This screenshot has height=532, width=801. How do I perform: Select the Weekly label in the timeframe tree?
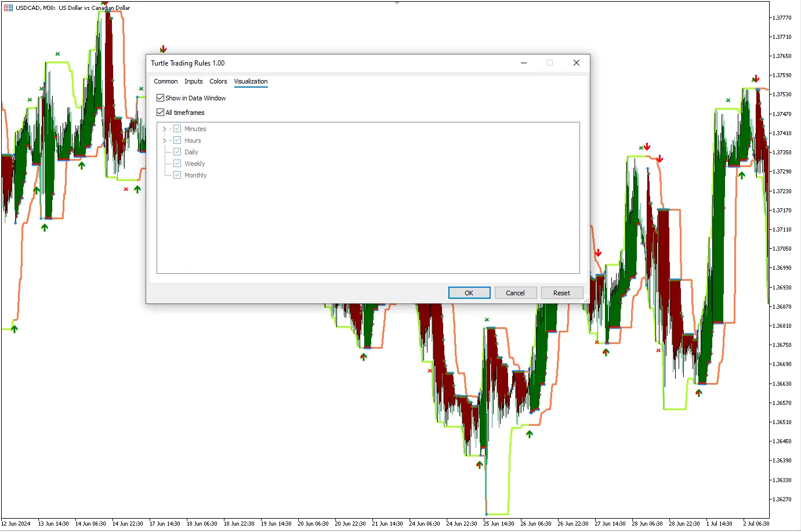(195, 164)
